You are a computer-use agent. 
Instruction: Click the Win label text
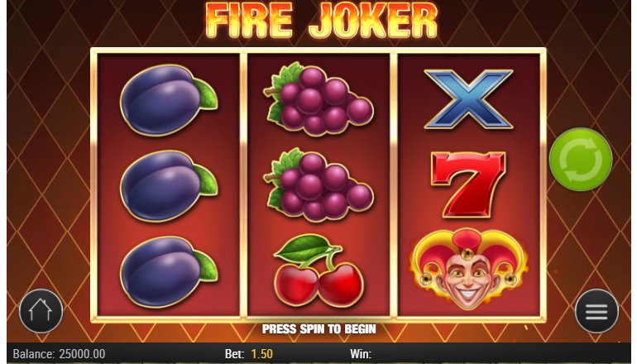pyautogui.click(x=361, y=354)
